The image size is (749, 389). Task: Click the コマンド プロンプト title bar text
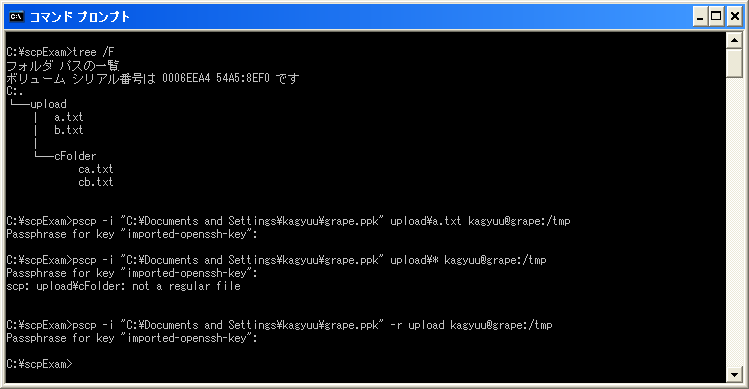click(79, 17)
